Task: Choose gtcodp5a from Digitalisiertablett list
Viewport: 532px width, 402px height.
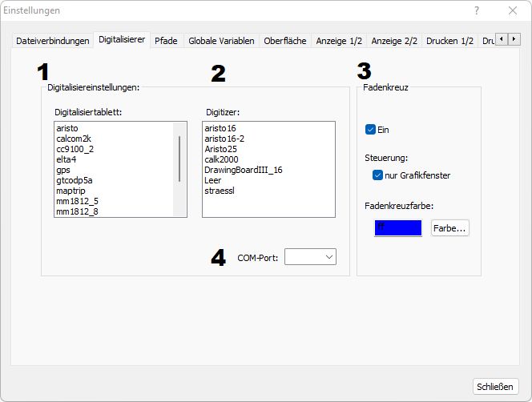Action: tap(75, 180)
